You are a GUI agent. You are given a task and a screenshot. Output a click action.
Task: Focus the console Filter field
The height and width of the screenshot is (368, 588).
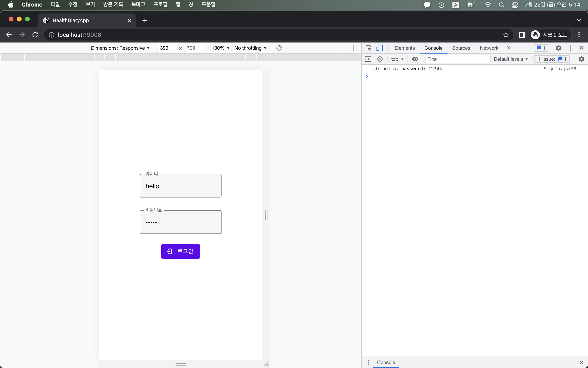[458, 59]
